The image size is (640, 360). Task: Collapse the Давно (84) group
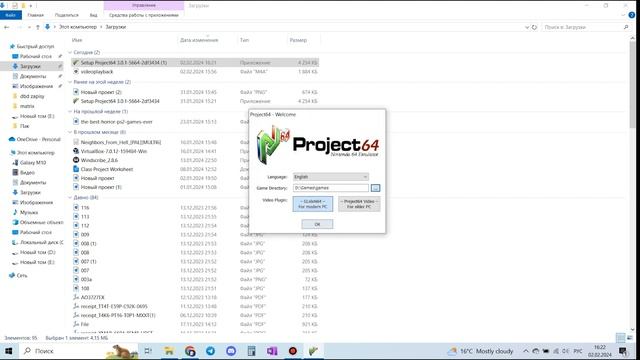click(70, 198)
